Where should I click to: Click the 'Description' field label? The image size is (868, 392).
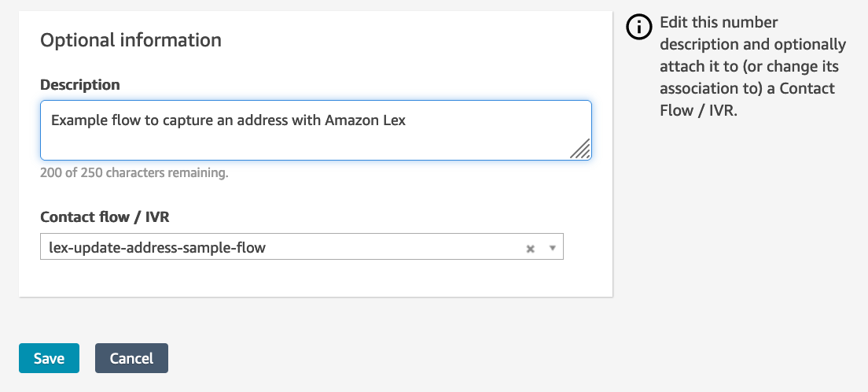[x=80, y=84]
